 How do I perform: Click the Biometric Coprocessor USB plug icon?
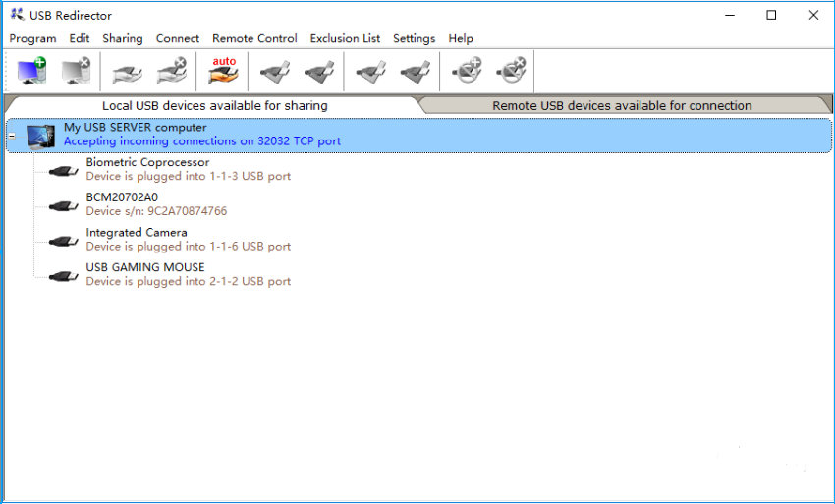click(x=64, y=171)
